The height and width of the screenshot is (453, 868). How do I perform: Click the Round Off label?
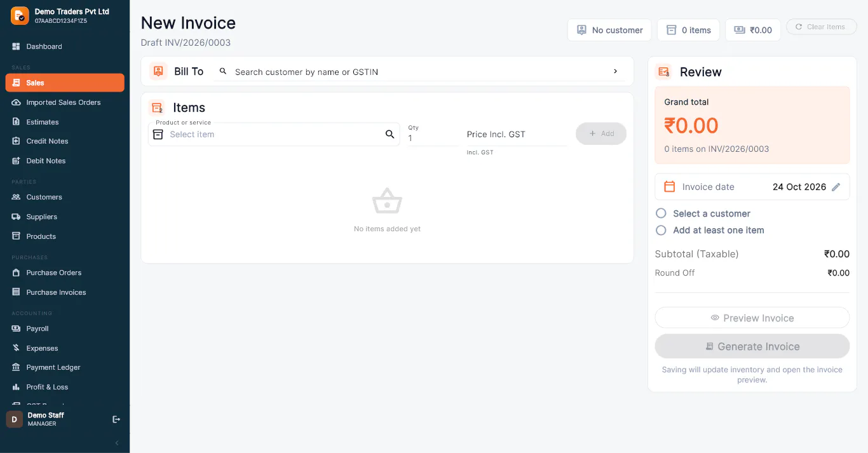[675, 273]
